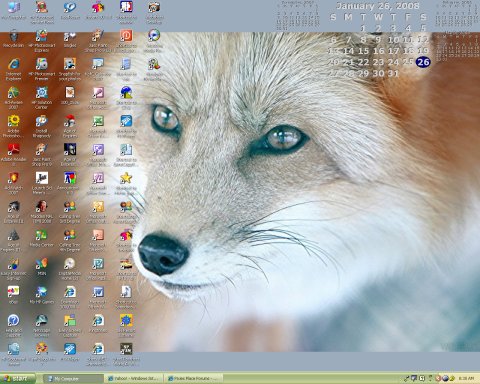
Task: Click the system tray clock
Action: tap(466, 378)
